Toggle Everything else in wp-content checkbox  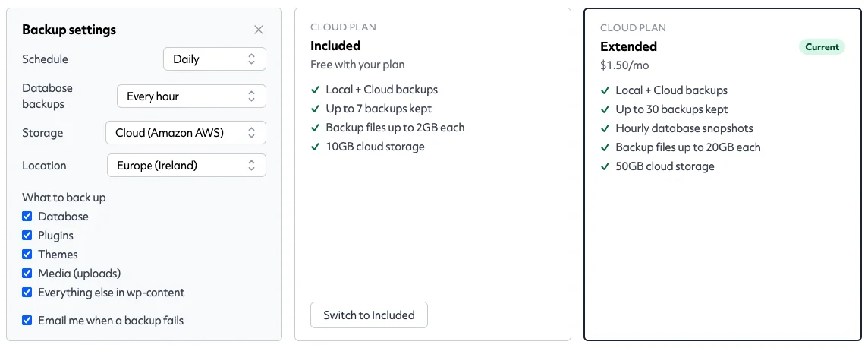27,292
